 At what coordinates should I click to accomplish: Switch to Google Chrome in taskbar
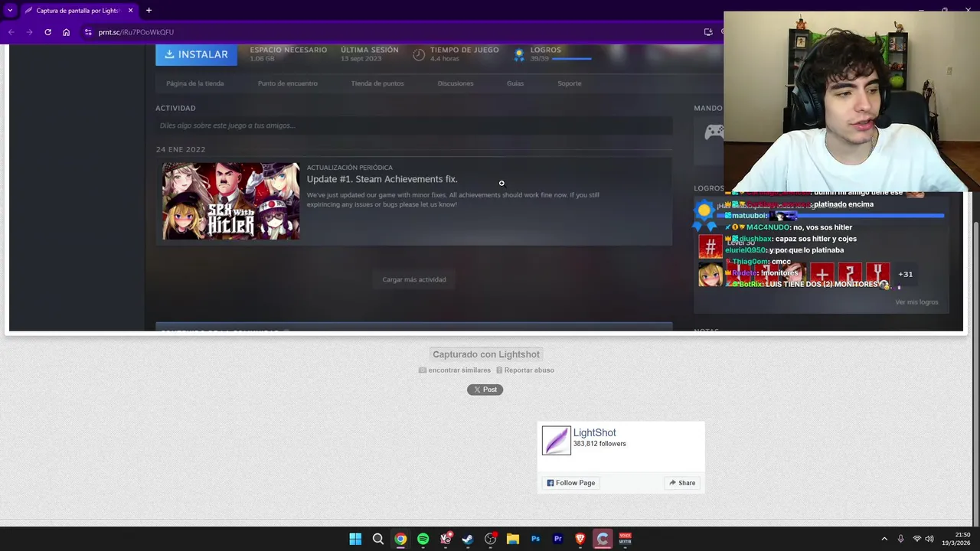[400, 539]
